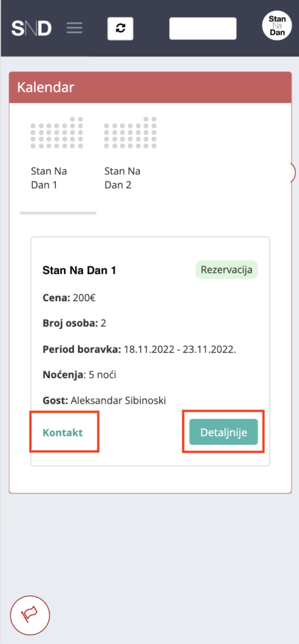Click the partial circle button at right edge
Screen dimensions: 299x644
click(293, 172)
